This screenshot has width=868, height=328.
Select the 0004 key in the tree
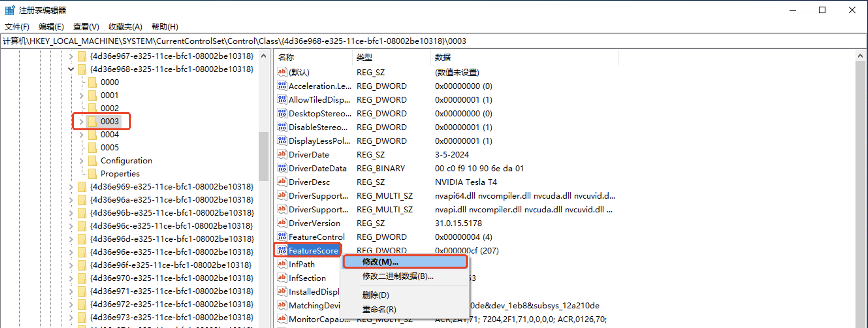point(109,135)
